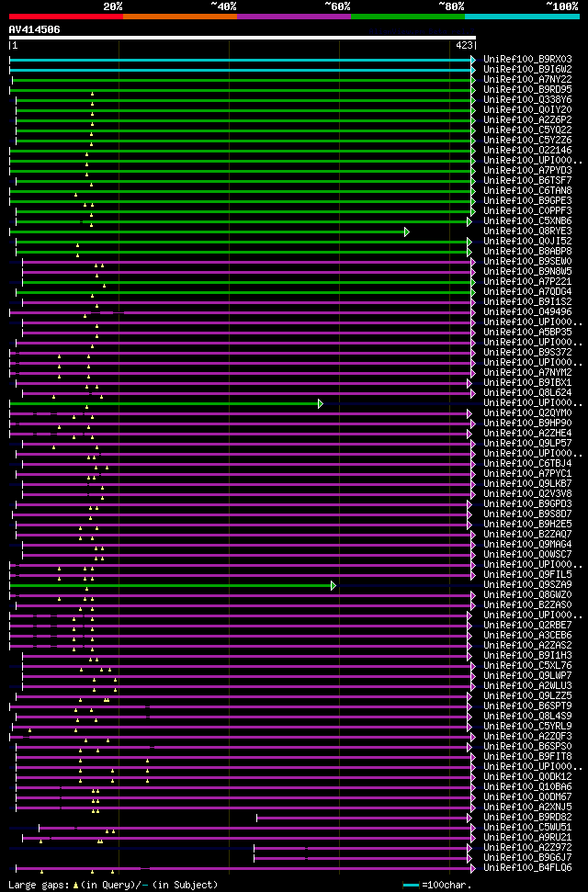
Task: Click UniRef100_A2ZHE4 hit name
Action: tap(527, 434)
